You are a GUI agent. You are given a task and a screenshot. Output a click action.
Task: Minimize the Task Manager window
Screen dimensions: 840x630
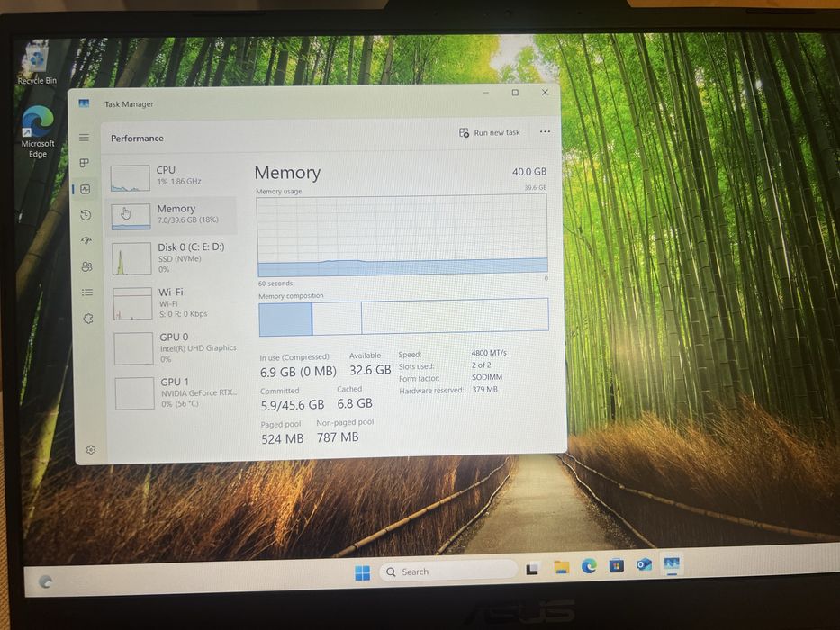[486, 93]
